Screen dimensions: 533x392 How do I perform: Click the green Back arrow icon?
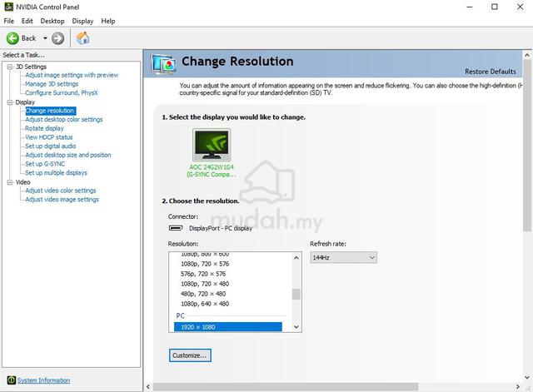pos(12,38)
